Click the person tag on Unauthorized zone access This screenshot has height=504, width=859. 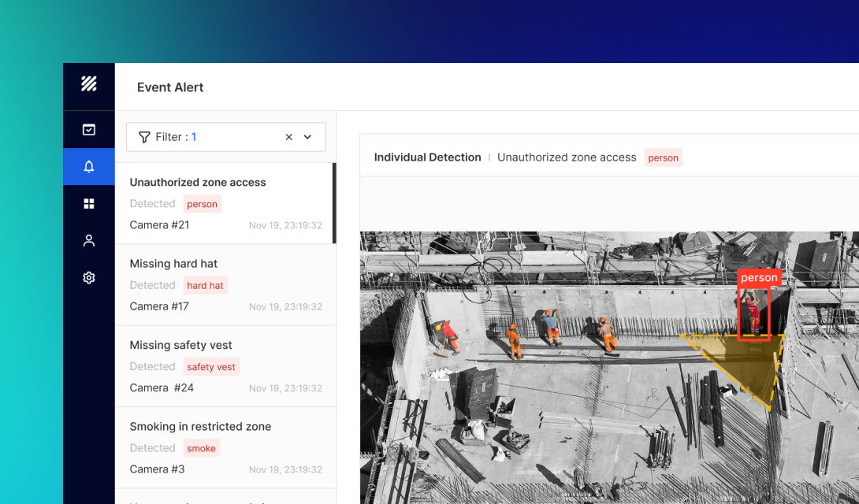pyautogui.click(x=202, y=203)
